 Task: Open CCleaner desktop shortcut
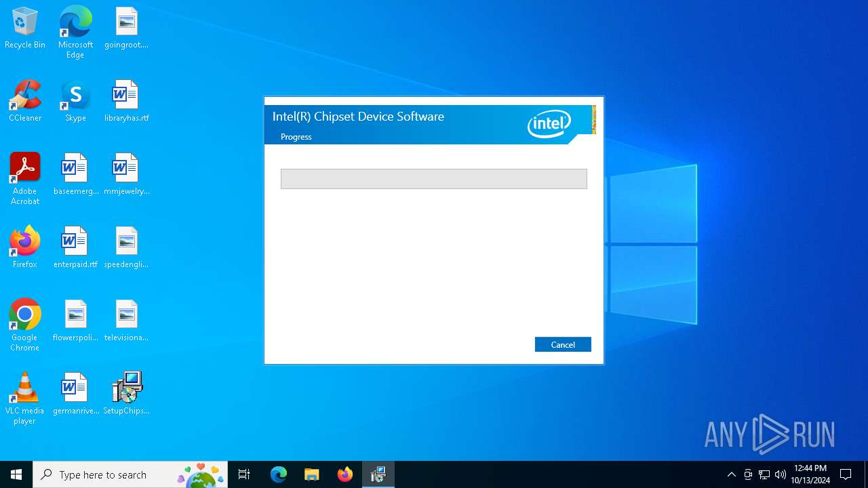tap(25, 102)
